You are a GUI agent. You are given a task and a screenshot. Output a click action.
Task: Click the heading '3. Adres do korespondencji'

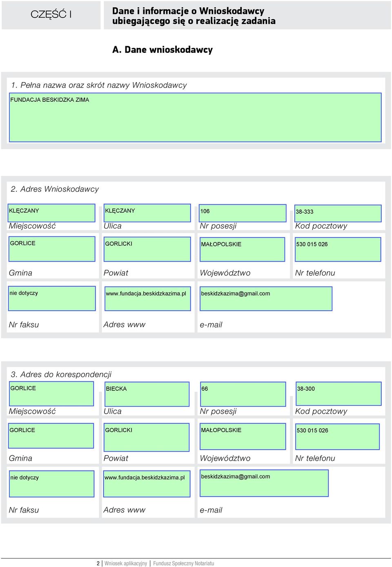click(x=61, y=374)
